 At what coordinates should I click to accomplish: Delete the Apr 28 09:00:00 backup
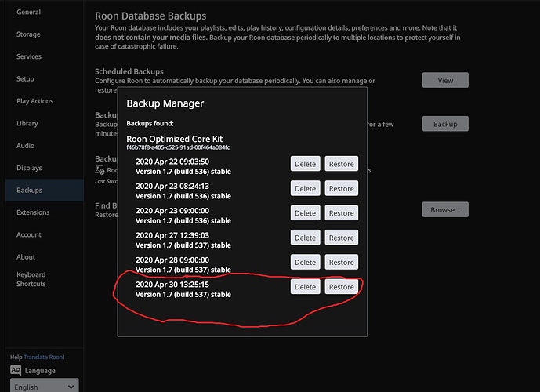[x=305, y=262]
